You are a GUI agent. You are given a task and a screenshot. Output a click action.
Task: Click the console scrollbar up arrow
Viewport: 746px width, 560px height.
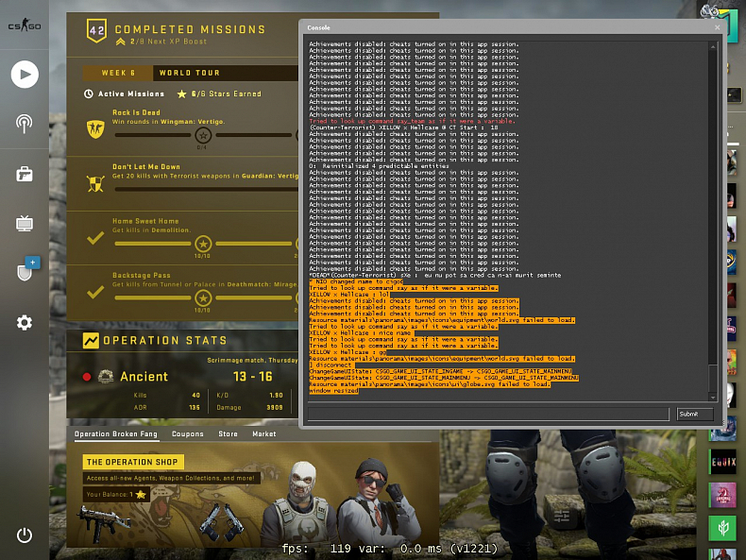click(x=713, y=46)
